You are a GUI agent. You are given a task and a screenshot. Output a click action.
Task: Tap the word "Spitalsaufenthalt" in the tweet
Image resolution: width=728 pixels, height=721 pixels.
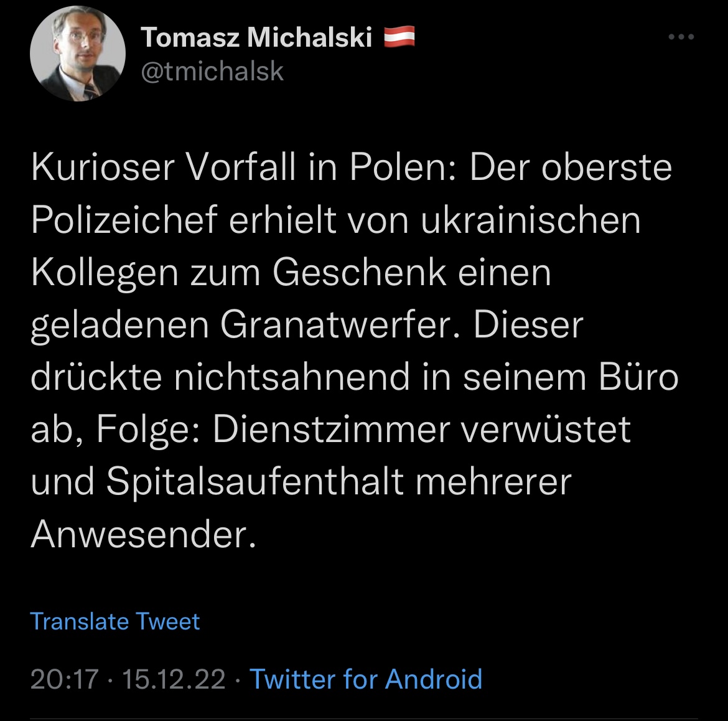click(255, 481)
